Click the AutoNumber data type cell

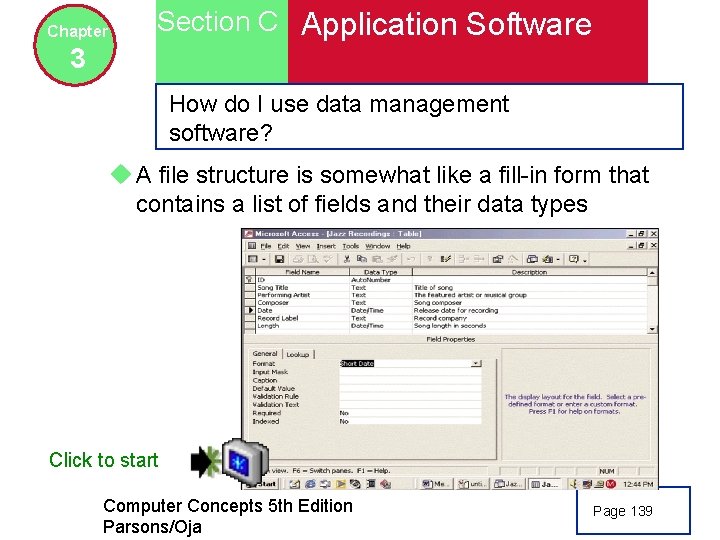381,280
